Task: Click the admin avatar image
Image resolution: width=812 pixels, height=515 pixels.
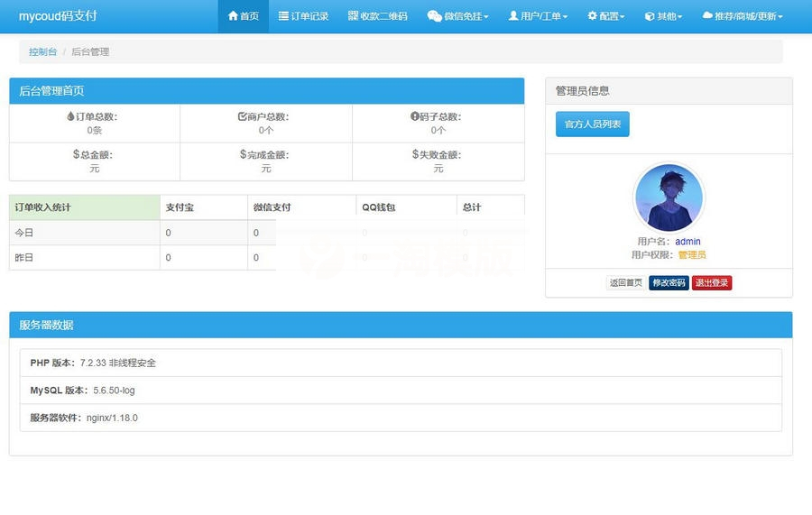Action: tap(669, 198)
